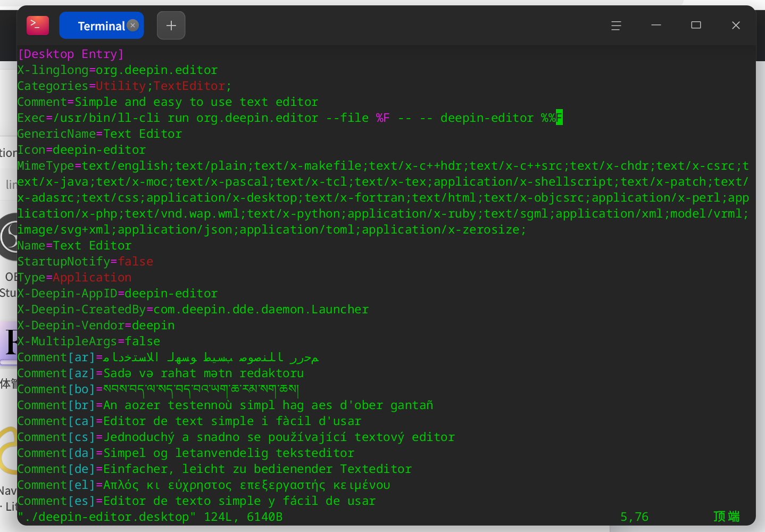Close the terminal window
Viewport: 765px width, 532px height.
coord(736,26)
